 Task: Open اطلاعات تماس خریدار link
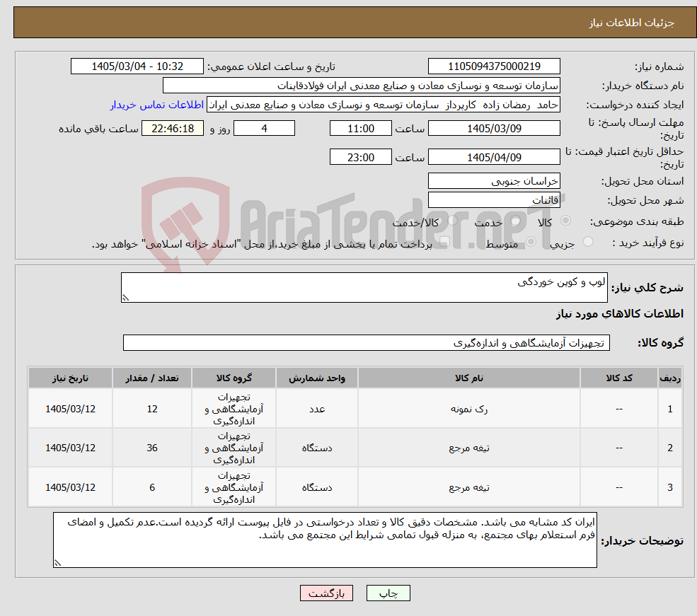pyautogui.click(x=157, y=105)
